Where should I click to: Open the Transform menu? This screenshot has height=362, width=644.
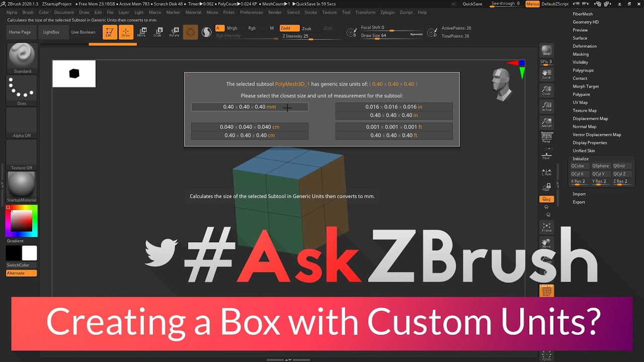coord(365,12)
